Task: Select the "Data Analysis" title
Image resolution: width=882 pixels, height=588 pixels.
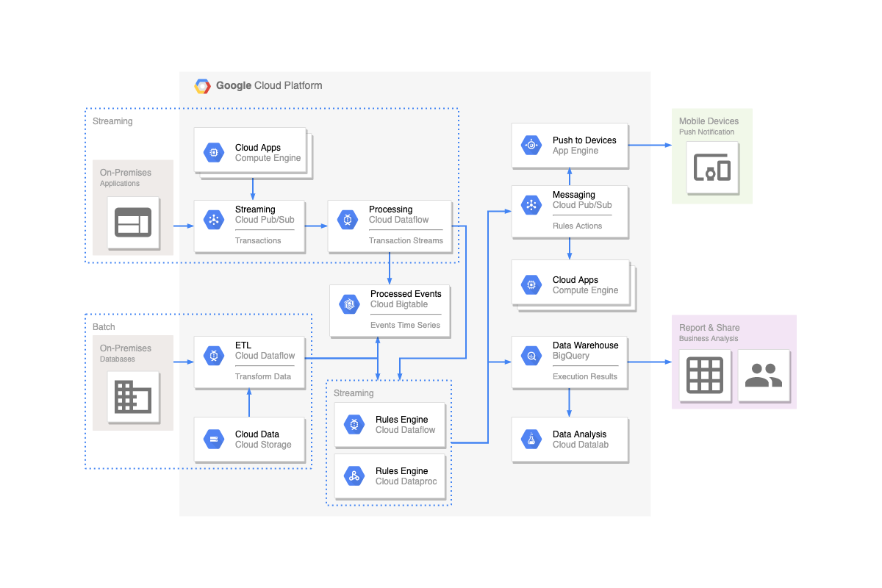Action: click(580, 434)
